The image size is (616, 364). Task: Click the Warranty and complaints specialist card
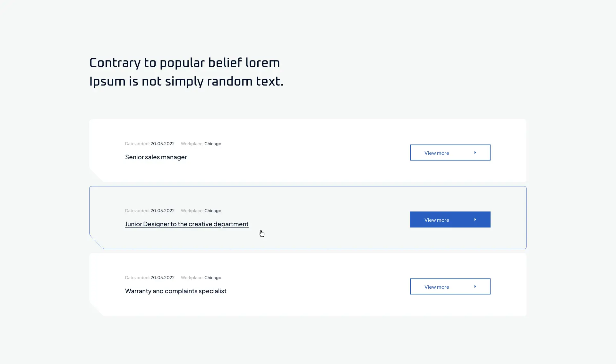(x=308, y=285)
